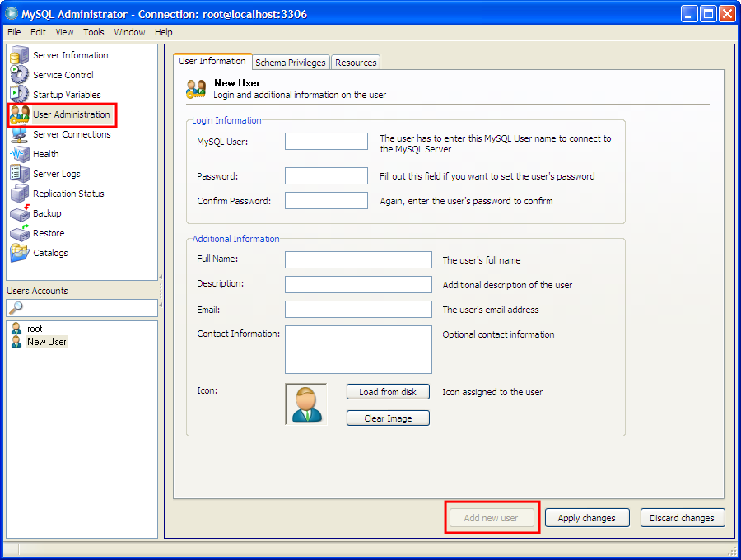
Task: Click the user icon preview thumbnail
Action: 306,404
